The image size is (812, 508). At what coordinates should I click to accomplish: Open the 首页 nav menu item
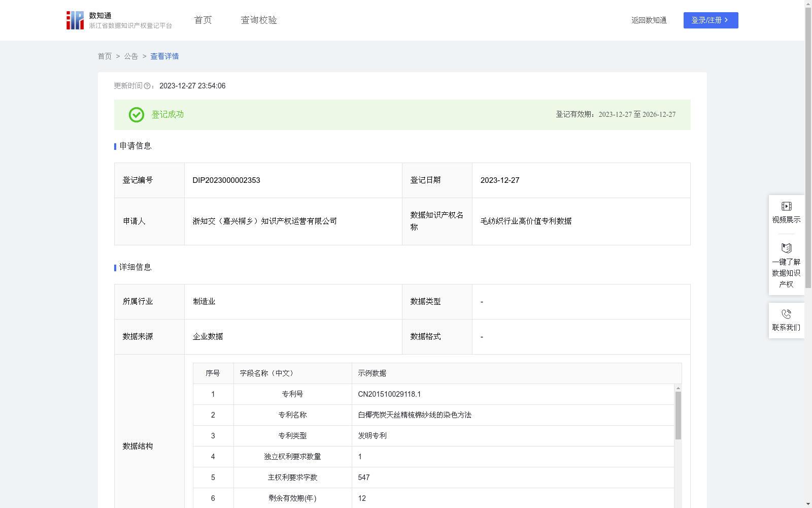tap(203, 20)
